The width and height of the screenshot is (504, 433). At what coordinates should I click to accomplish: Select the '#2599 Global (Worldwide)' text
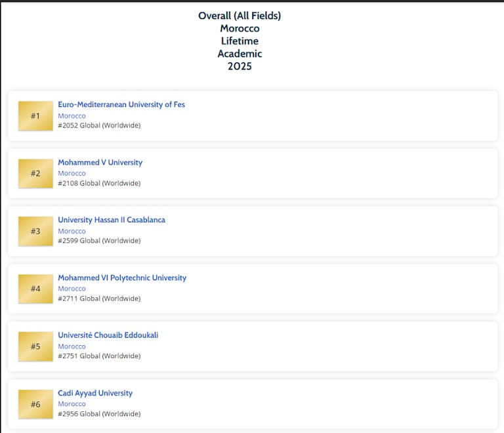point(99,241)
